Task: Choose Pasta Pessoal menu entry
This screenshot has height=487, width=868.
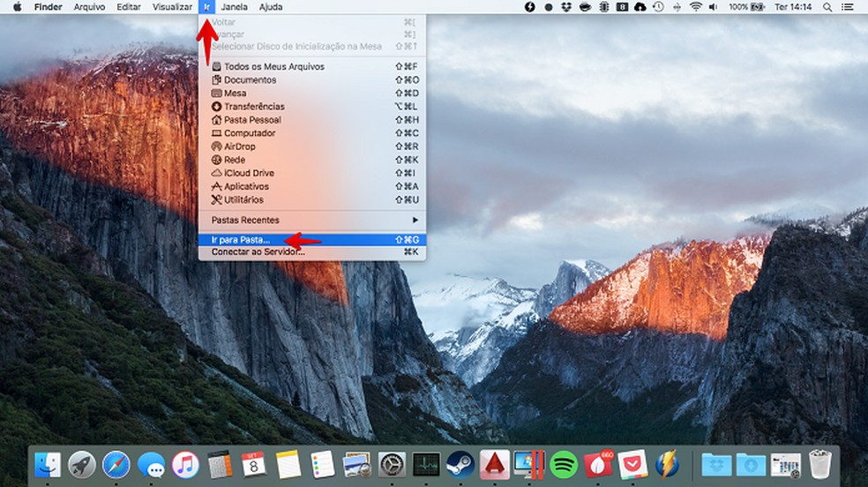Action: click(312, 119)
